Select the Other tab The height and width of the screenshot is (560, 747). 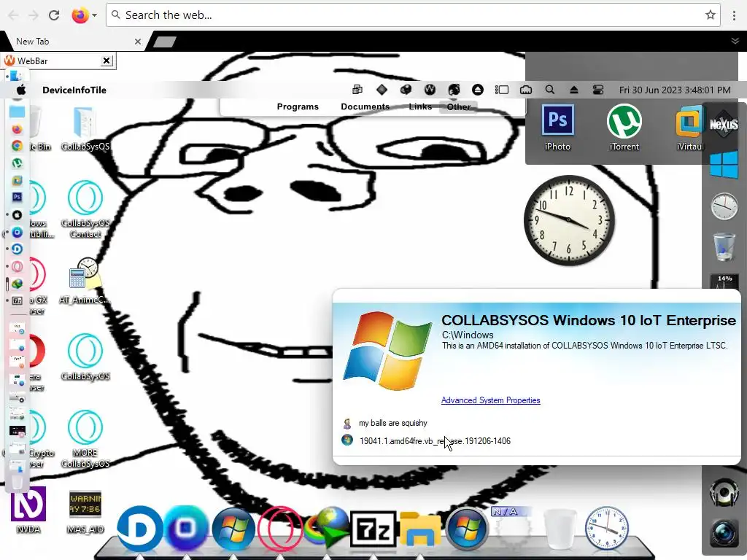click(458, 106)
